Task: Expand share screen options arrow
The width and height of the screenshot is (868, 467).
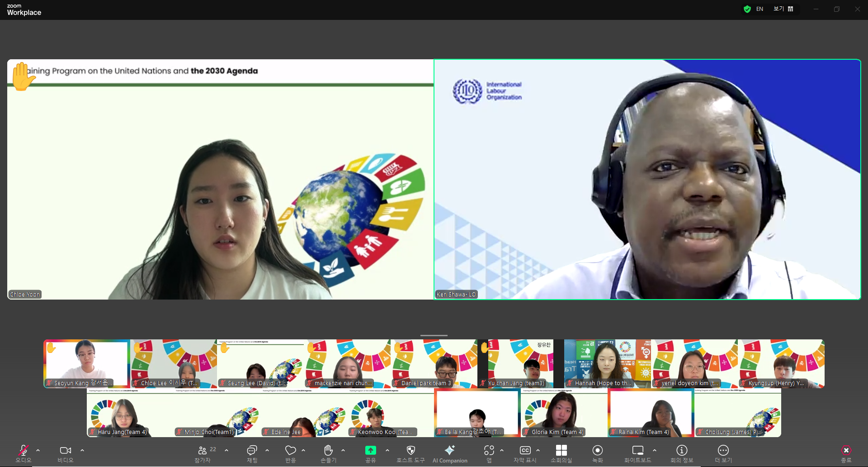Action: pyautogui.click(x=387, y=450)
